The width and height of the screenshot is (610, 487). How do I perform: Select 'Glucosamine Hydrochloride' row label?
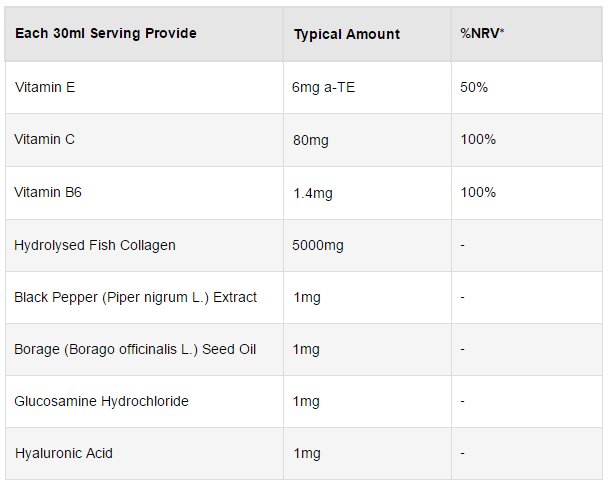[101, 401]
